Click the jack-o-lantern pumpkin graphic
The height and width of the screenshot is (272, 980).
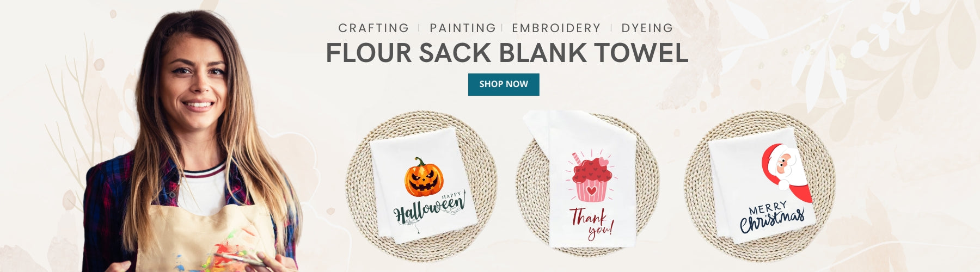[424, 178]
